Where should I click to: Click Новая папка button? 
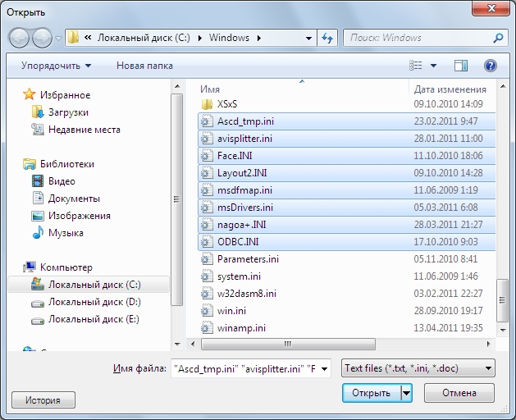pyautogui.click(x=144, y=66)
